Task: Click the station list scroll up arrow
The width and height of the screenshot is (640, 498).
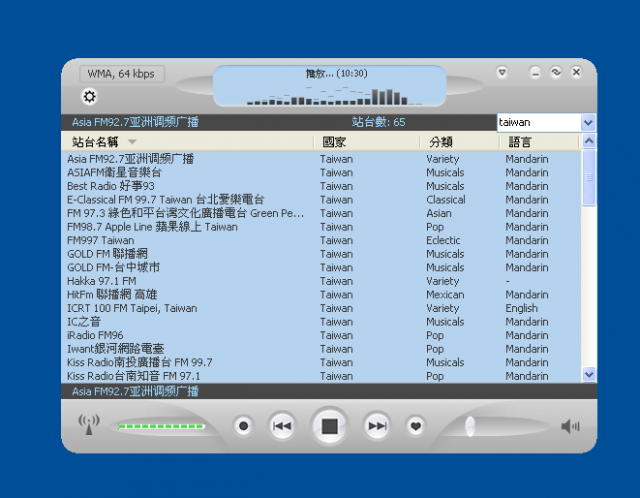Action: (x=589, y=141)
